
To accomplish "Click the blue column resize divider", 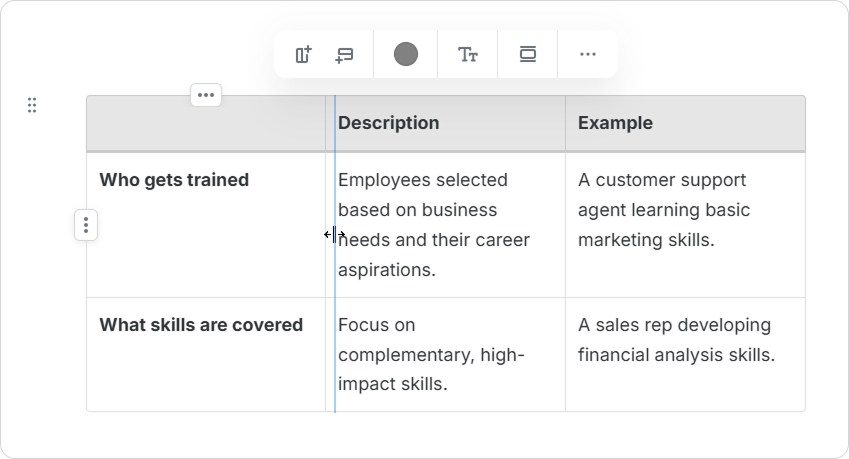I will (x=335, y=300).
